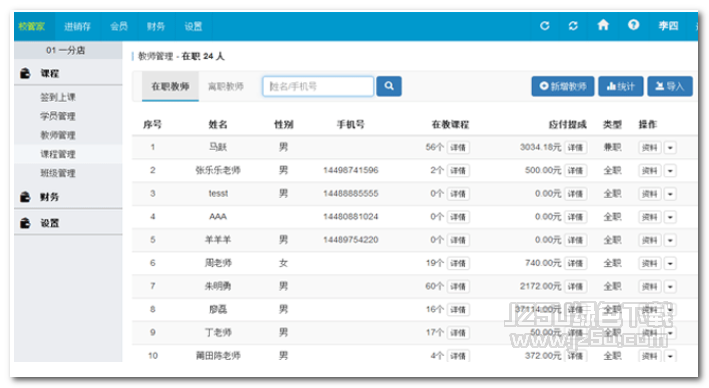Click the 姓名 column header
Screen dimensions: 709x388
pos(218,124)
